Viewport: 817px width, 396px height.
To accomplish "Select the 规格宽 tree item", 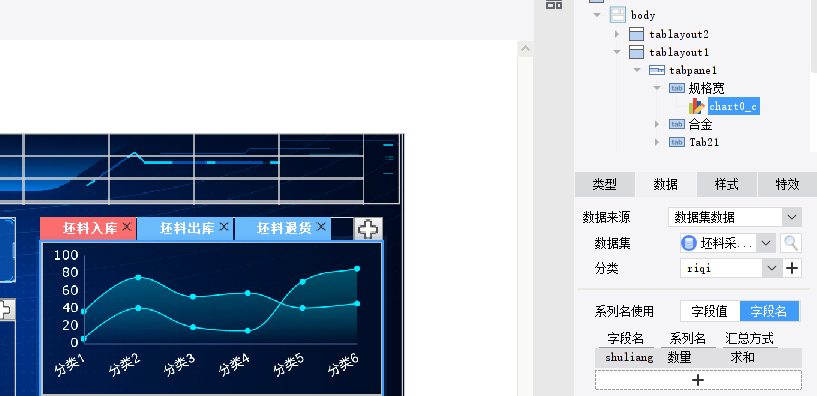I will point(707,88).
